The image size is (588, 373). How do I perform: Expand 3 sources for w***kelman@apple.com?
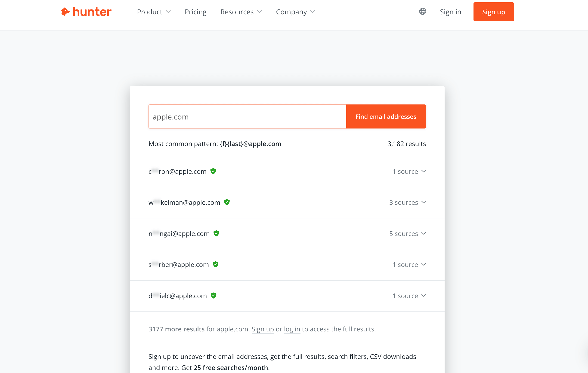pyautogui.click(x=408, y=202)
